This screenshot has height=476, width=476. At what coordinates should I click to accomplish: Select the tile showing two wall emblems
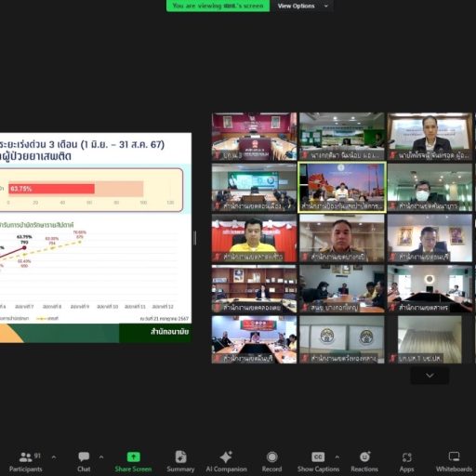(342, 339)
